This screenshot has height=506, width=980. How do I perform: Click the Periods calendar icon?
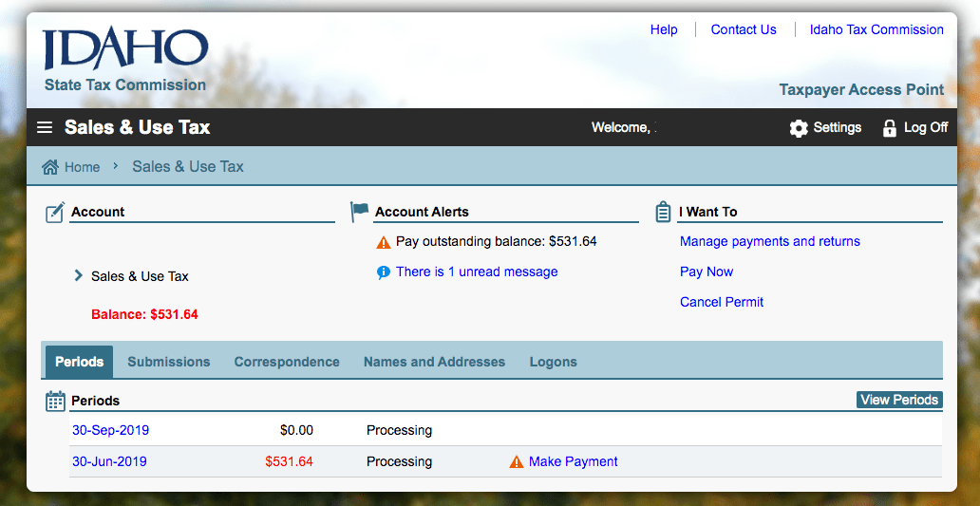pos(56,401)
